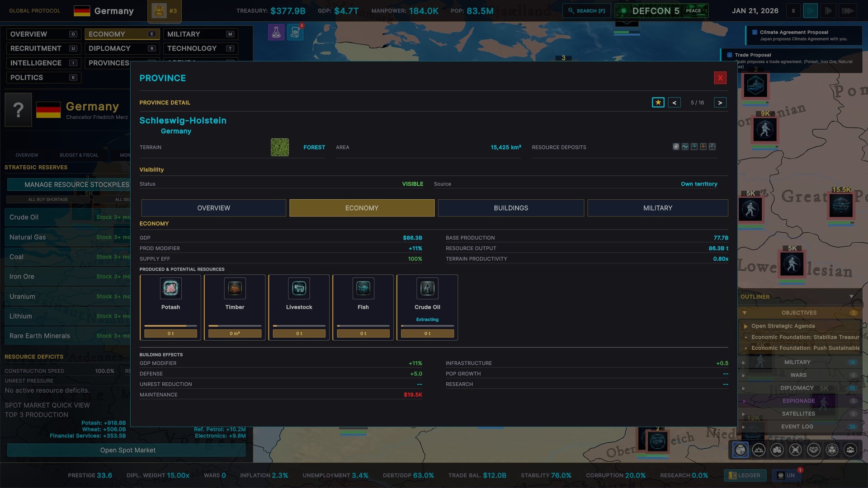Open the research flask icon

(x=276, y=32)
